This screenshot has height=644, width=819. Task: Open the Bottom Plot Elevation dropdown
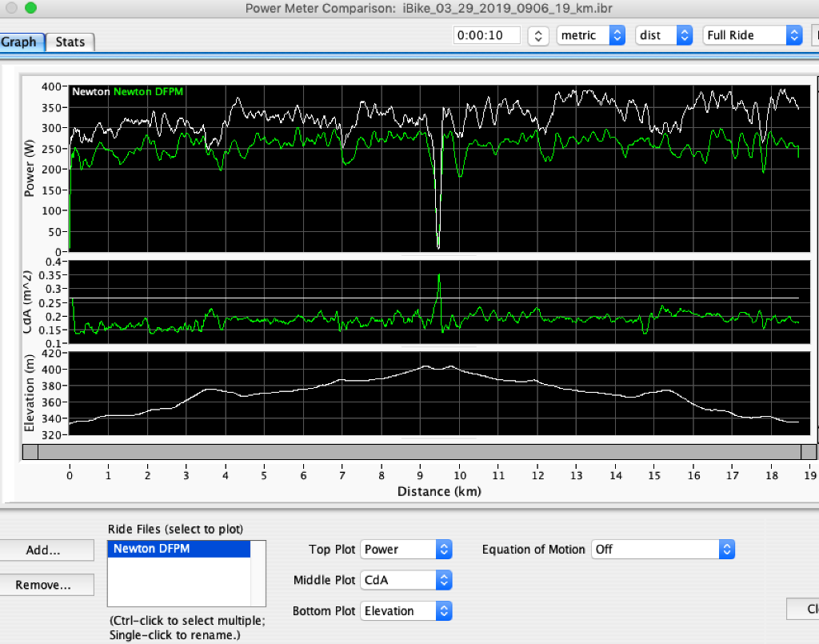tap(406, 611)
